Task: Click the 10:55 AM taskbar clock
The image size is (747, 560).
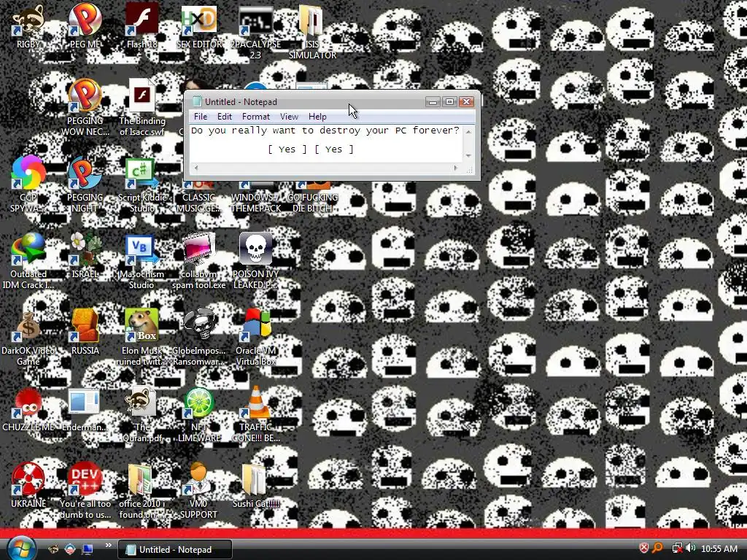Action: click(719, 549)
